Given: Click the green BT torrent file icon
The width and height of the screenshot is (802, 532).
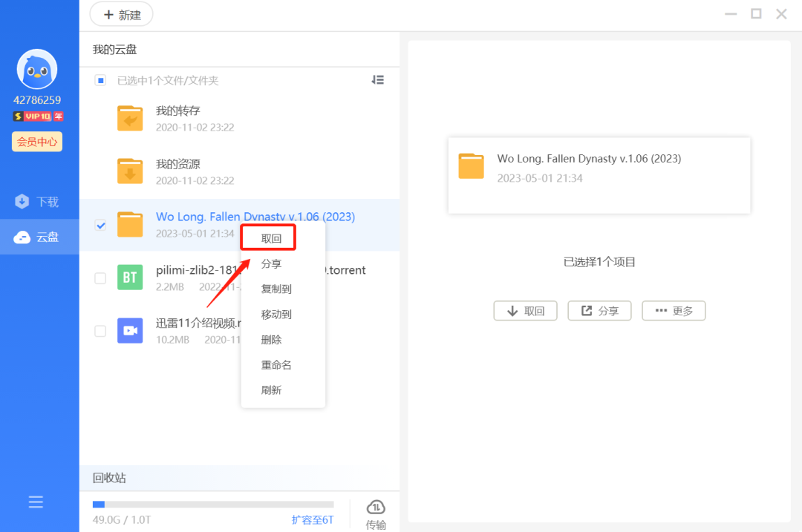Looking at the screenshot, I should pos(130,278).
